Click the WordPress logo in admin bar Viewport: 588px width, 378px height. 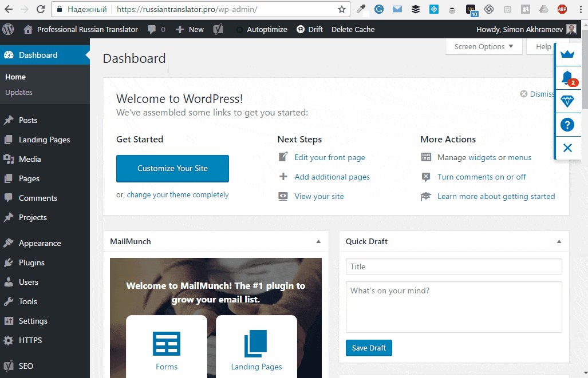pos(8,29)
